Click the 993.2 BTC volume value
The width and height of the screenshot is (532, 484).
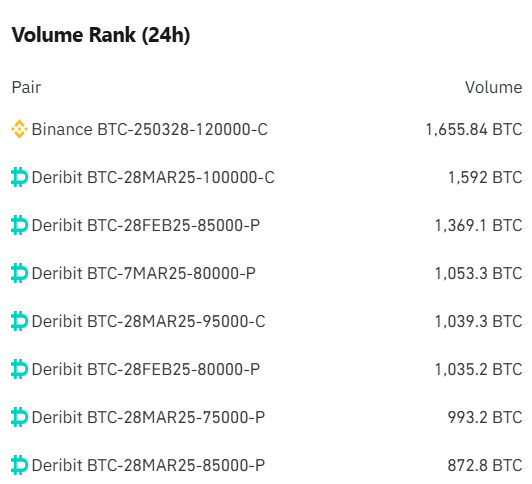[x=485, y=417]
